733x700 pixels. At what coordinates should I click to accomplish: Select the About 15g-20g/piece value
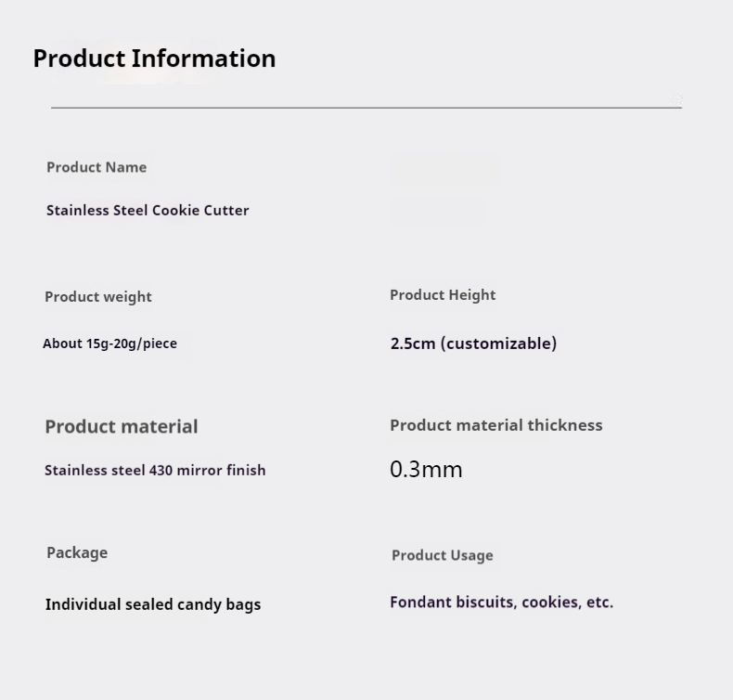109,344
